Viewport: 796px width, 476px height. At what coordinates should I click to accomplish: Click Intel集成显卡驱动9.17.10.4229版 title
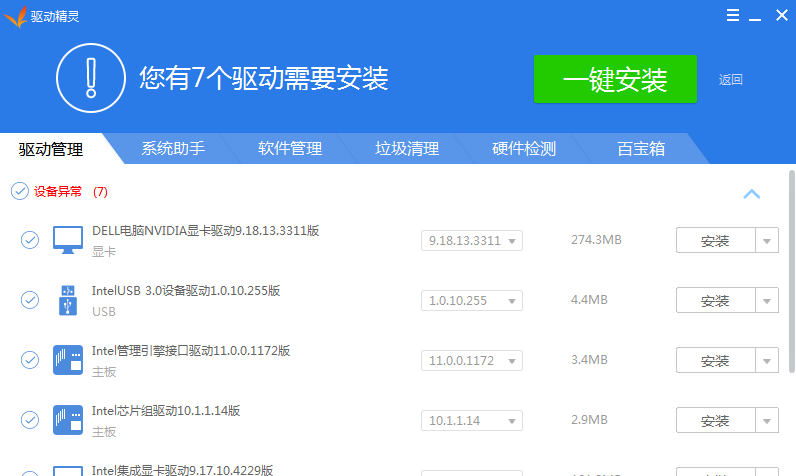tap(183, 470)
